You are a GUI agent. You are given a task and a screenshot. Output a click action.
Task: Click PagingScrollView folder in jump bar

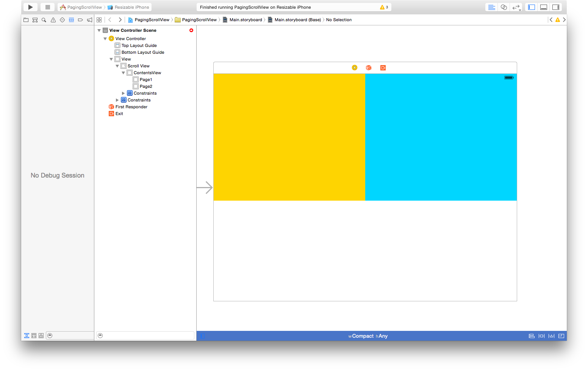point(196,20)
